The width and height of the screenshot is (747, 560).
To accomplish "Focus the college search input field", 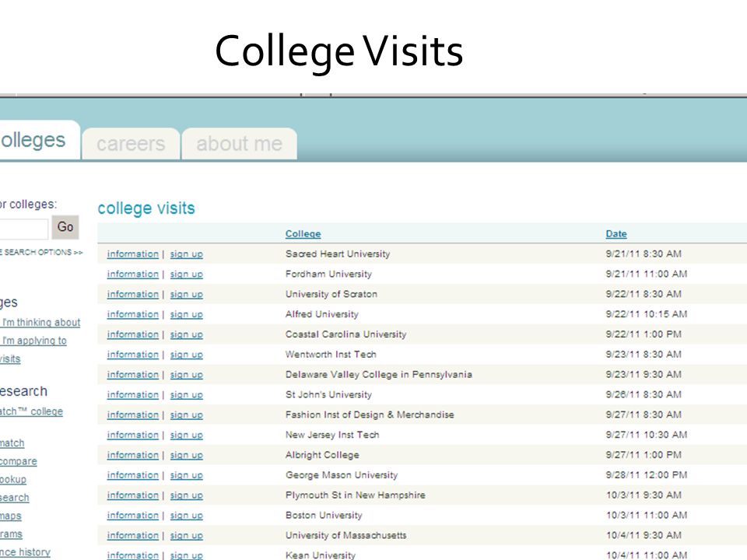I will (x=23, y=229).
